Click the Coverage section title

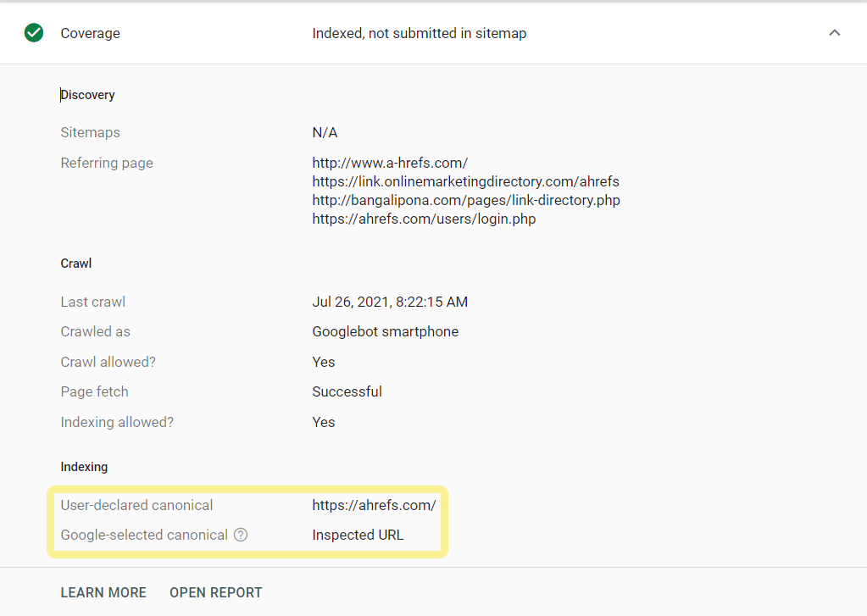click(x=90, y=33)
